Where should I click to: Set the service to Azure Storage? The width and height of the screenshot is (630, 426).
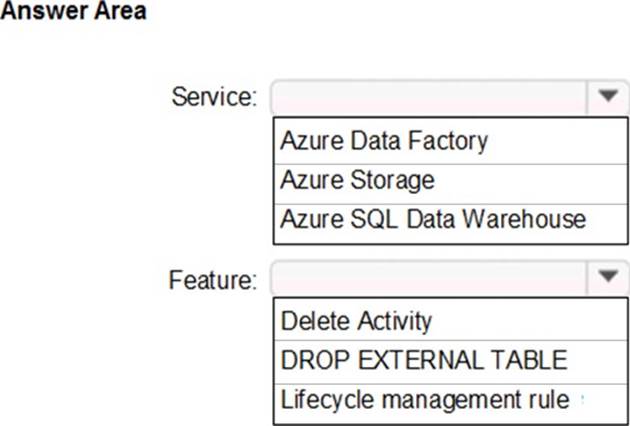click(357, 180)
